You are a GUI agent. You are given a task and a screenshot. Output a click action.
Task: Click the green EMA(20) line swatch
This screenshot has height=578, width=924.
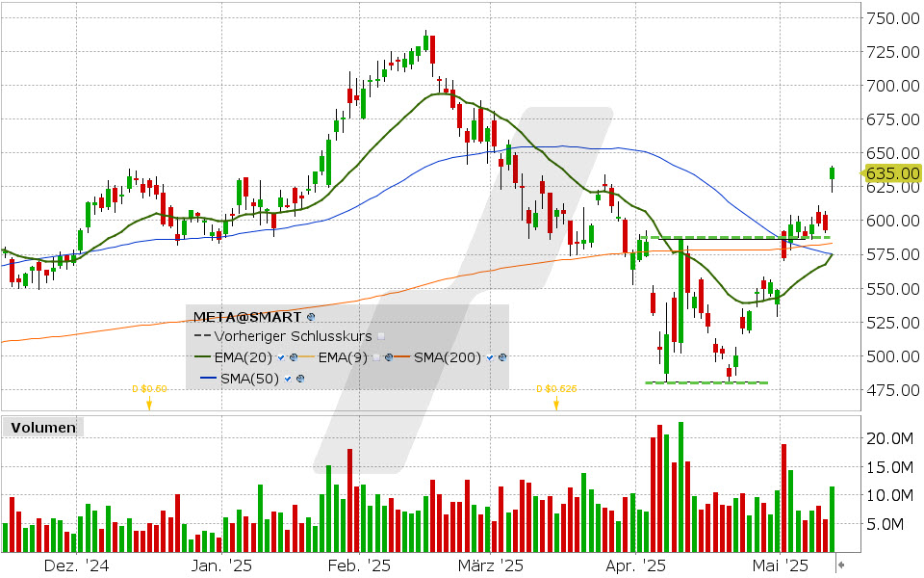203,356
